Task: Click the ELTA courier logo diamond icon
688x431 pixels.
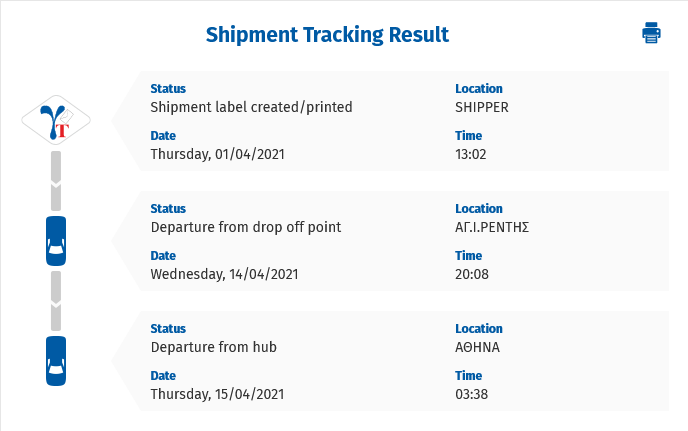Action: [x=56, y=120]
